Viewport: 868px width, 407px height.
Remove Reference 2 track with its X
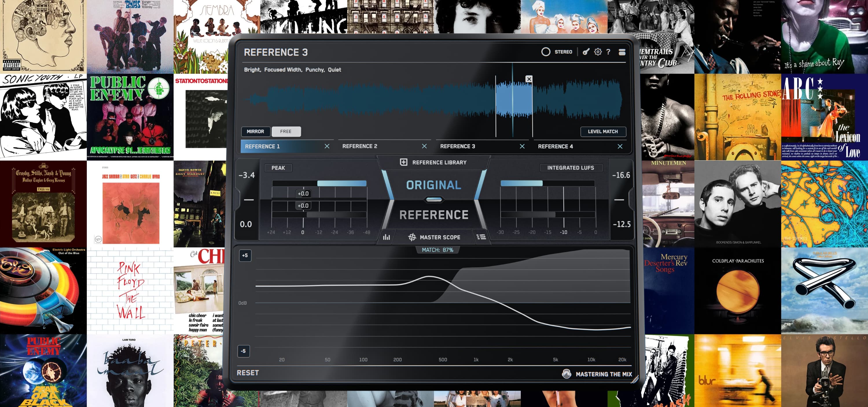[x=424, y=146]
